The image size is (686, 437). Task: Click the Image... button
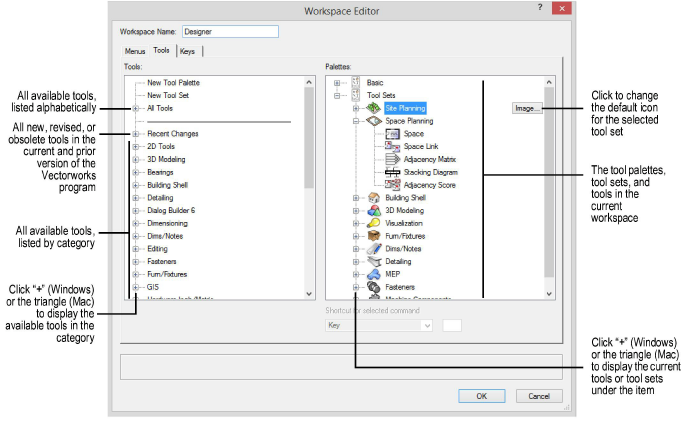(527, 108)
